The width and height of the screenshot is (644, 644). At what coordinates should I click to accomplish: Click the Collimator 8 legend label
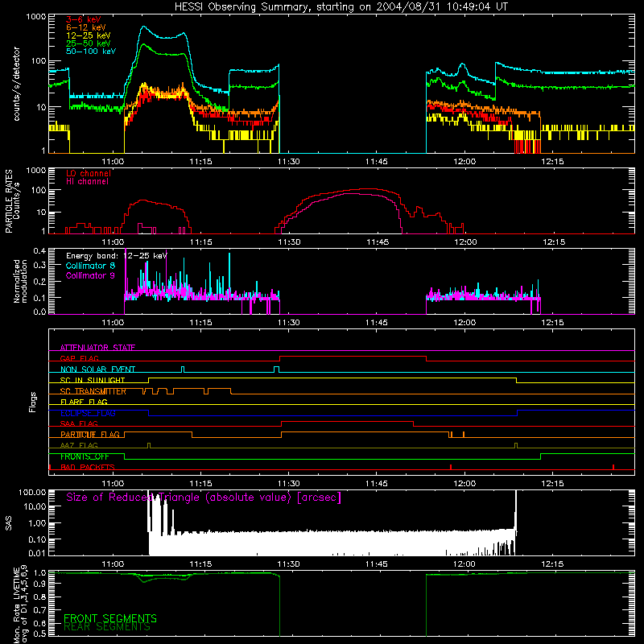click(90, 266)
